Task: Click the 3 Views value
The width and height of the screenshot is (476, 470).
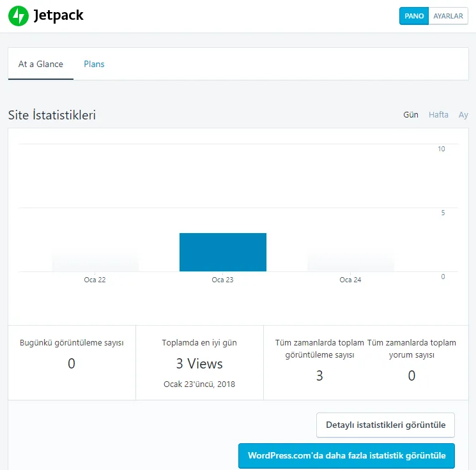Action: point(199,364)
